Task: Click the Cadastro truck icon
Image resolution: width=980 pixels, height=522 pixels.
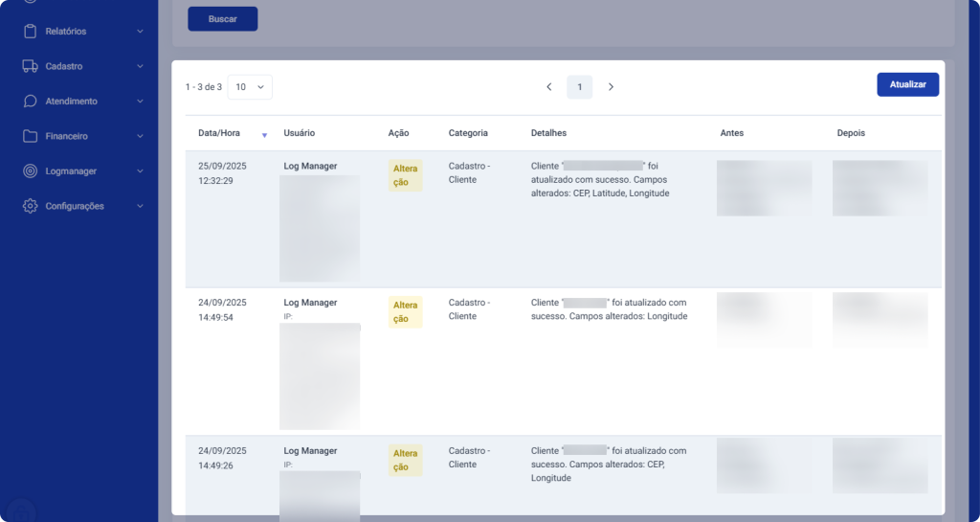Action: [30, 66]
